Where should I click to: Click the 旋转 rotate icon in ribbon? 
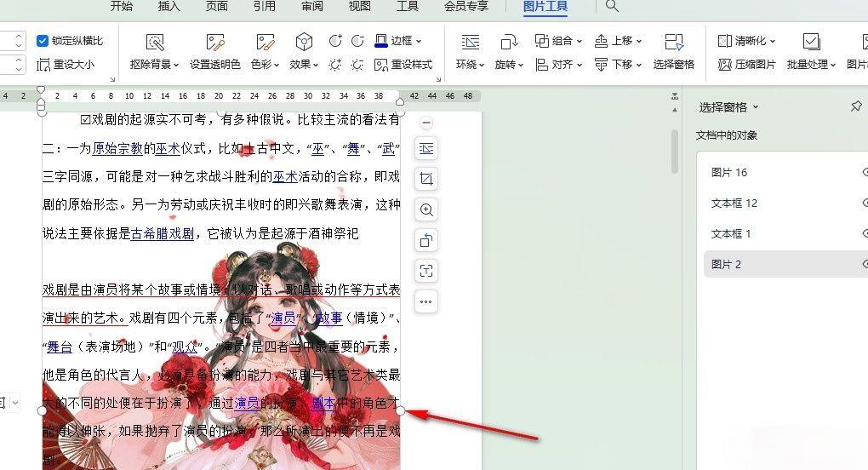pyautogui.click(x=509, y=43)
